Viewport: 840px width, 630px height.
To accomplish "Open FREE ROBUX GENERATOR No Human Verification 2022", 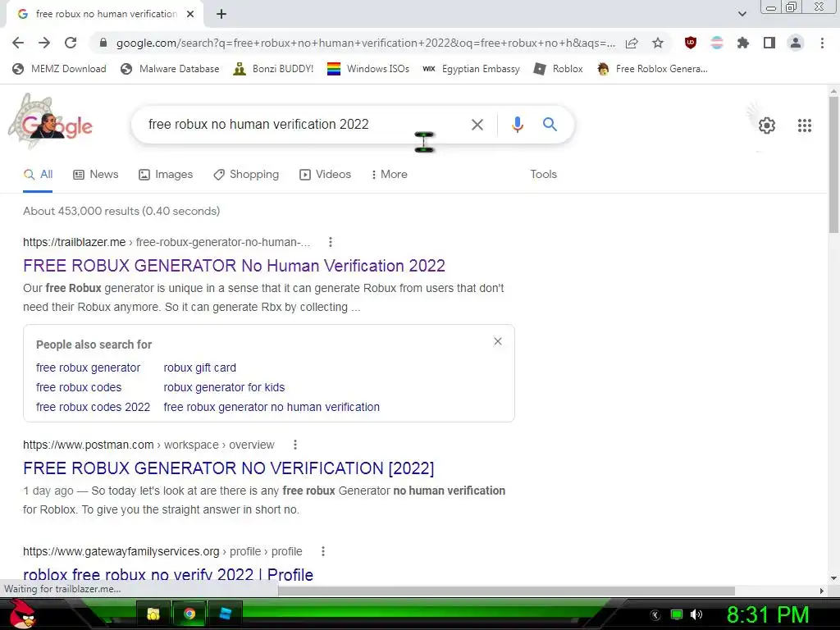I will tap(234, 266).
